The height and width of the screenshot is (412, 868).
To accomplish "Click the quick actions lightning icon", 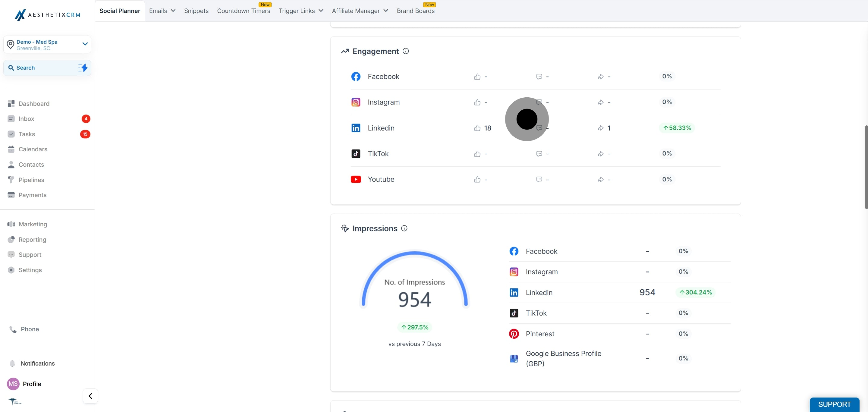I will click(x=83, y=68).
